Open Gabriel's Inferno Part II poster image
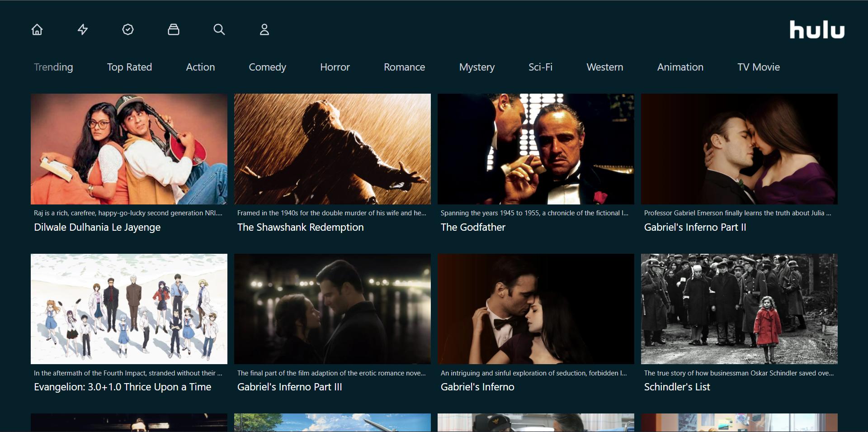Screen dimensions: 868x432 tap(739, 149)
